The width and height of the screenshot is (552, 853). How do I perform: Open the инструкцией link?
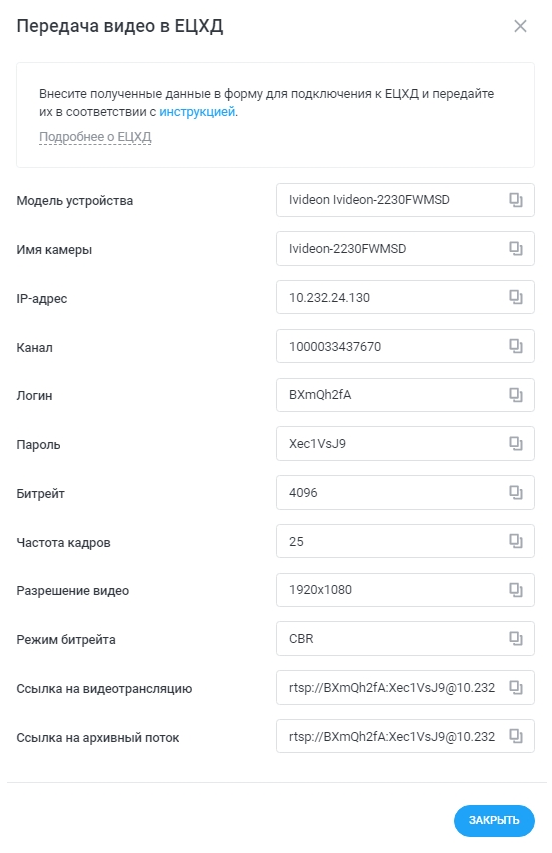197,112
